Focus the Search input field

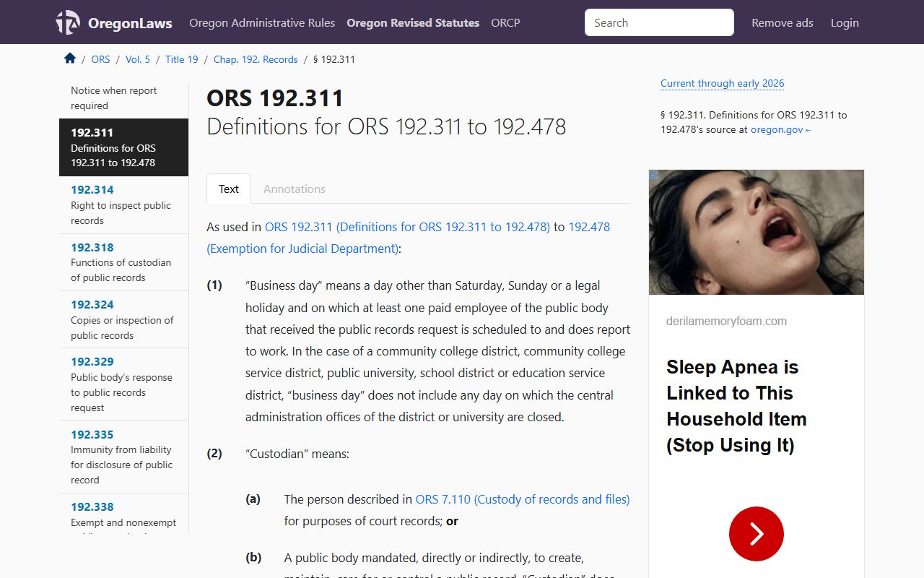659,22
